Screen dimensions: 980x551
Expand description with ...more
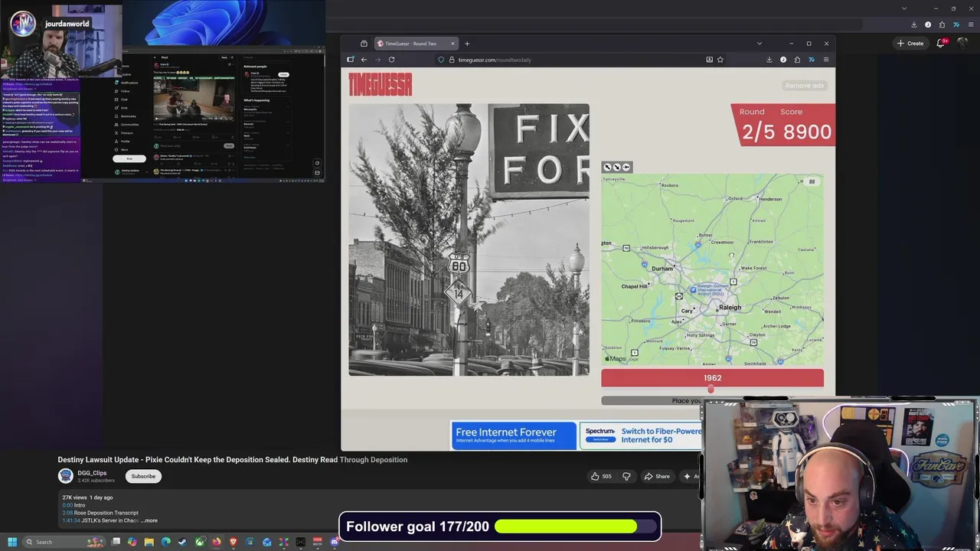coord(149,520)
